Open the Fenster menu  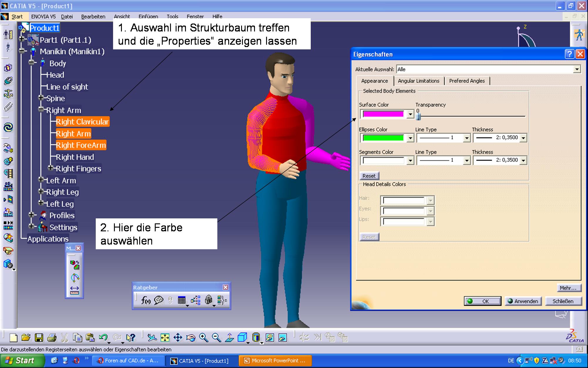click(x=195, y=16)
